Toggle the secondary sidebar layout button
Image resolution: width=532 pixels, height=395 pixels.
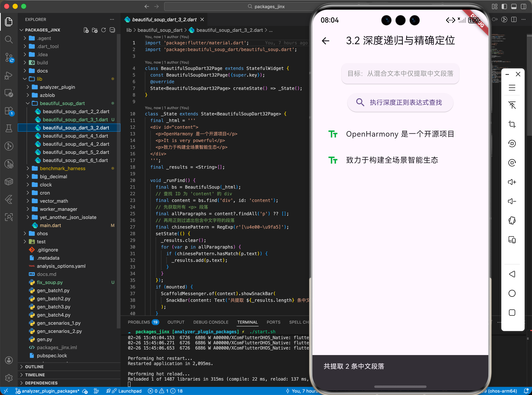(523, 6)
